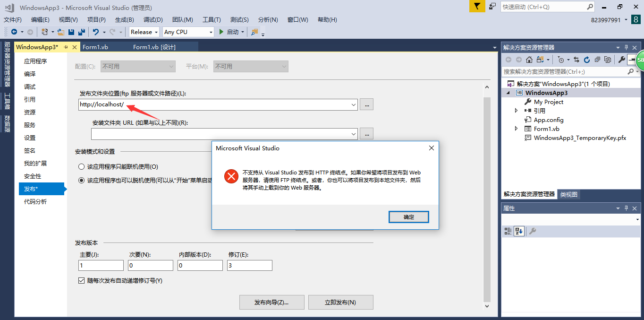This screenshot has width=644, height=320.
Task: Click the navigate backward toolbar icon
Action: point(14,32)
